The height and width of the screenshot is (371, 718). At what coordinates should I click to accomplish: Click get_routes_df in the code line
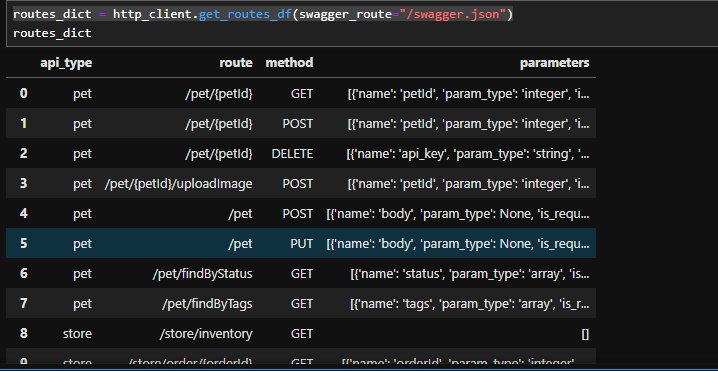(245, 15)
